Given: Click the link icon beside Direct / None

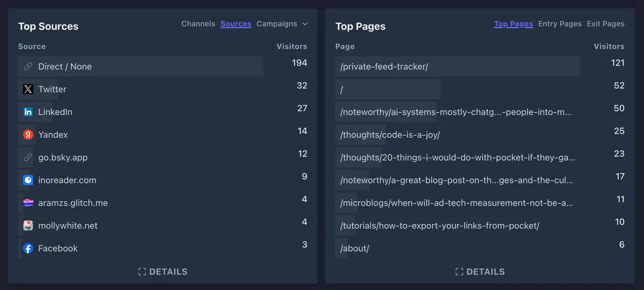Looking at the screenshot, I should pyautogui.click(x=28, y=66).
